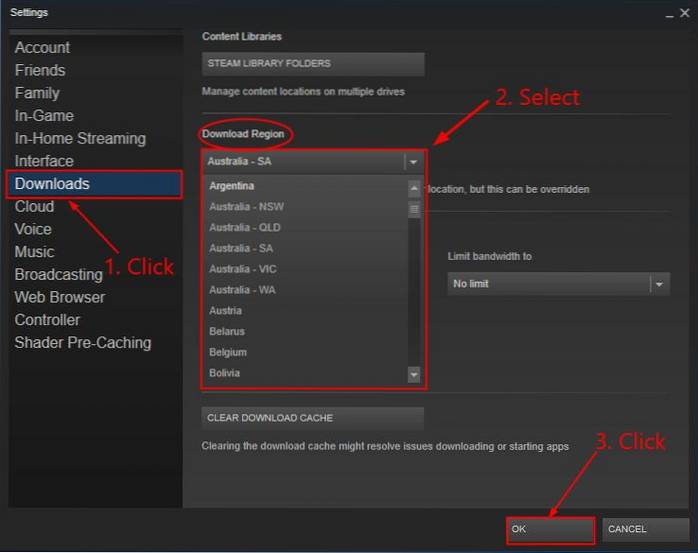Confirm settings with the OK button
Screen dimensions: 698x553
coord(550,529)
